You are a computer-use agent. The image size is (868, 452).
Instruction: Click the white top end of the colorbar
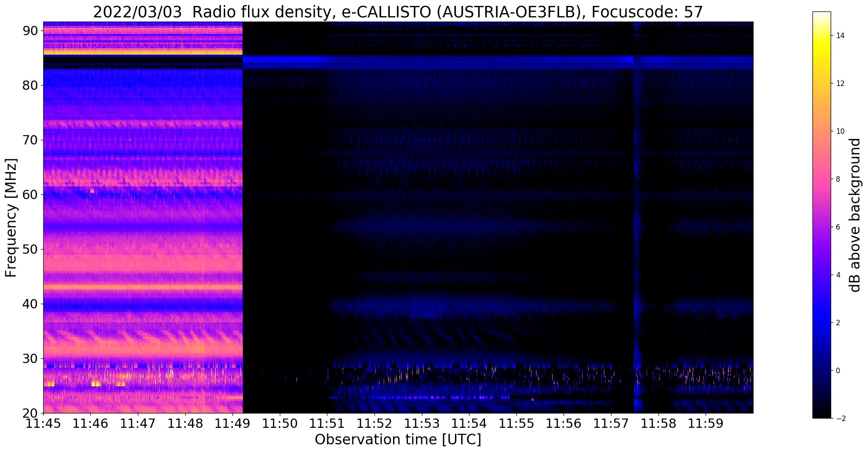pyautogui.click(x=821, y=15)
